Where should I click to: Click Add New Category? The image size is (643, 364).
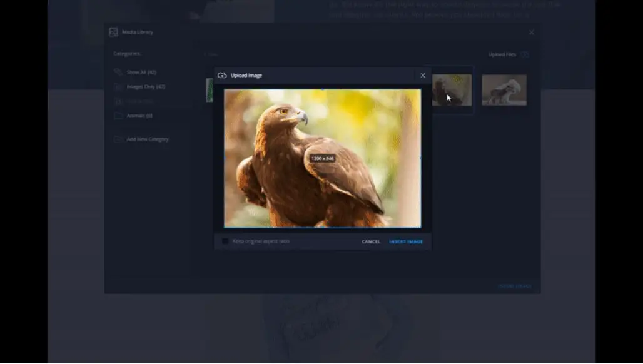coord(148,139)
